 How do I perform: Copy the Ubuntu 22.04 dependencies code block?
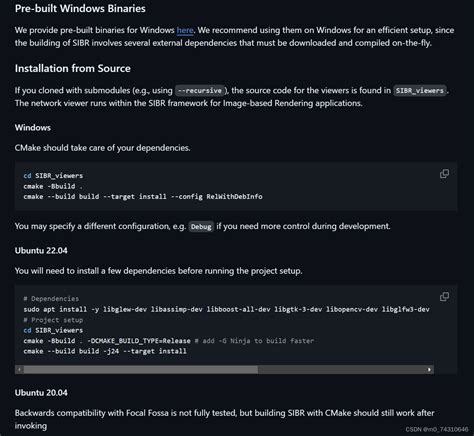pyautogui.click(x=444, y=296)
